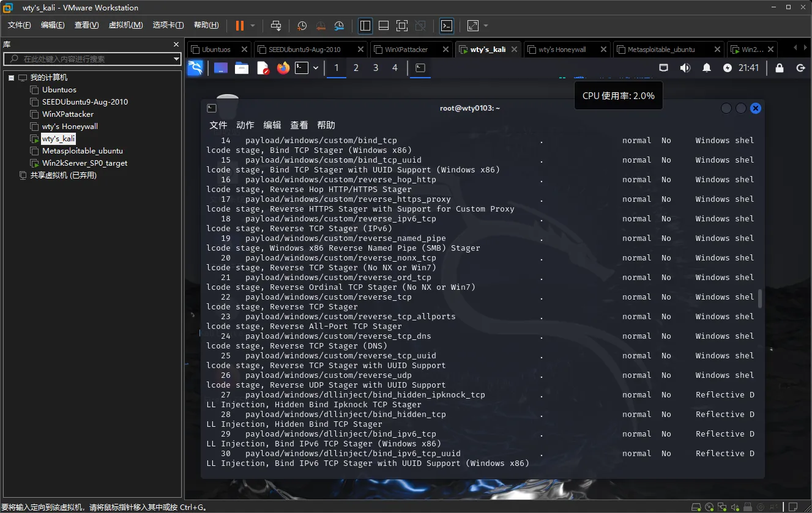The height and width of the screenshot is (513, 812).
Task: Toggle the thumbnail bar view icon
Action: pos(384,26)
